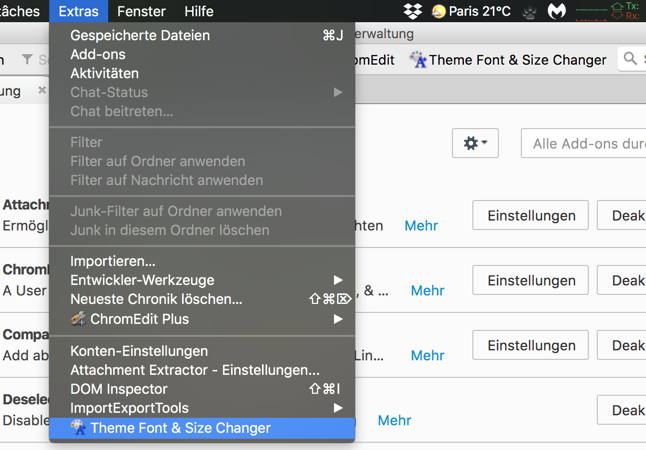646x450 pixels.
Task: Open DOM Inspector from Extras menu
Action: [x=119, y=389]
